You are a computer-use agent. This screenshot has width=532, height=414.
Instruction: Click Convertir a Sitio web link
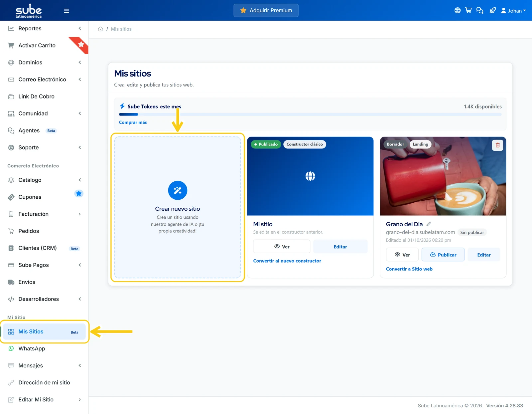point(409,269)
